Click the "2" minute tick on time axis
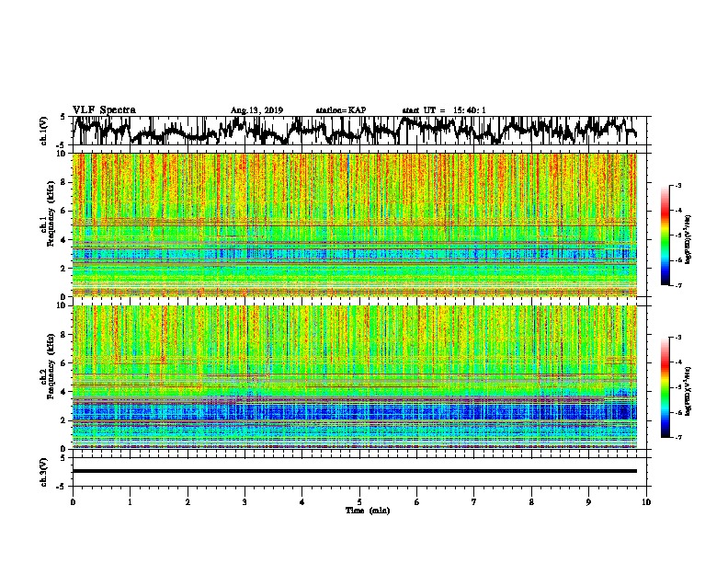Image resolution: width=728 pixels, height=563 pixels. (188, 501)
